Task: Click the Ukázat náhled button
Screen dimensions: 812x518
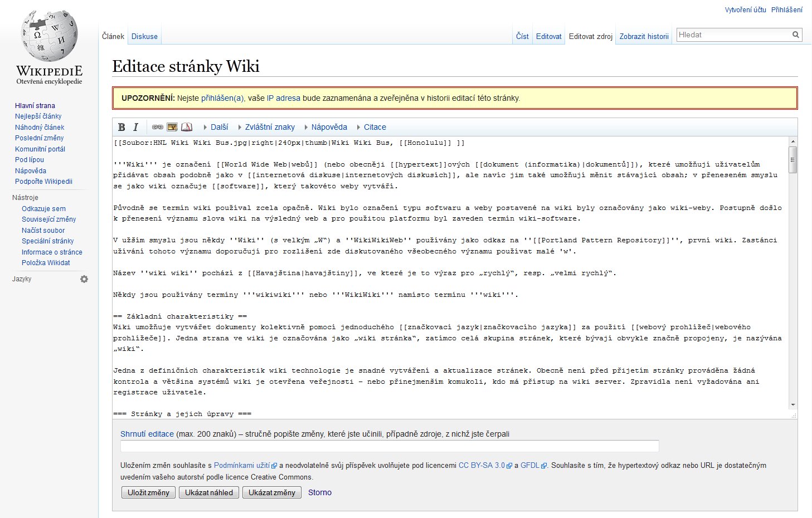Action: pos(209,492)
